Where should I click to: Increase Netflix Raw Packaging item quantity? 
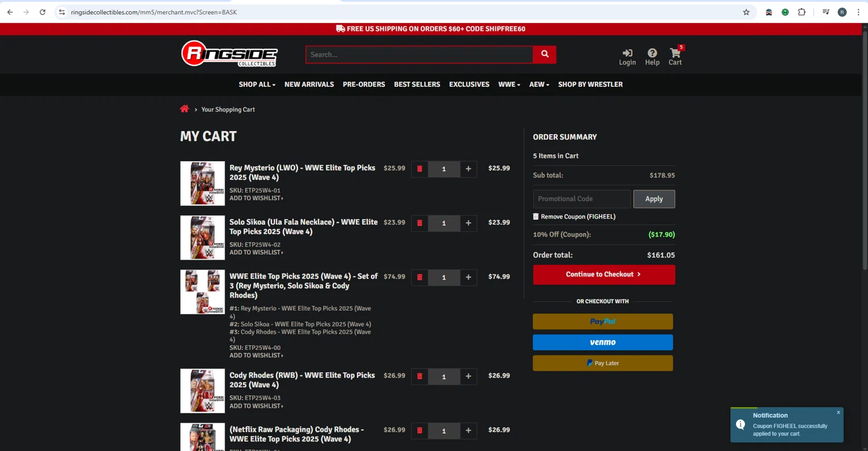click(468, 431)
